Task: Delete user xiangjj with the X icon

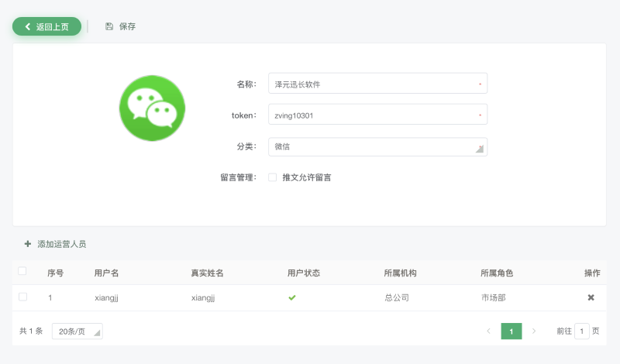Action: [x=591, y=297]
